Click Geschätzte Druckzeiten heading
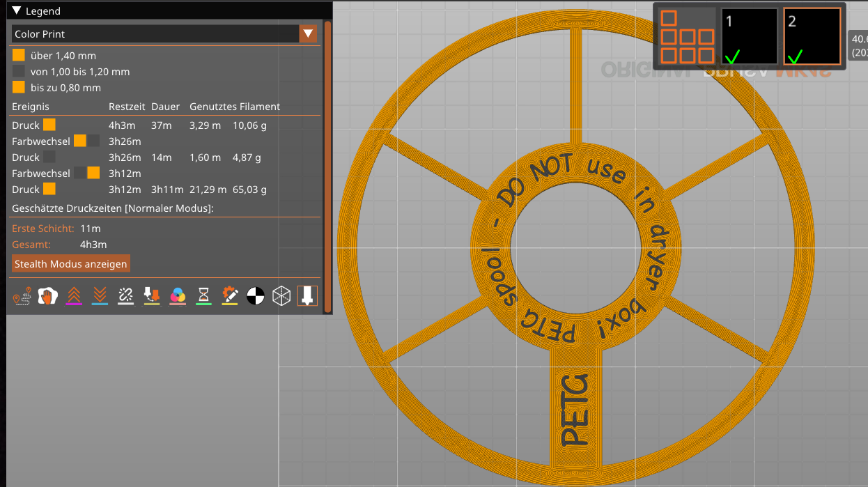The height and width of the screenshot is (487, 868). (113, 208)
